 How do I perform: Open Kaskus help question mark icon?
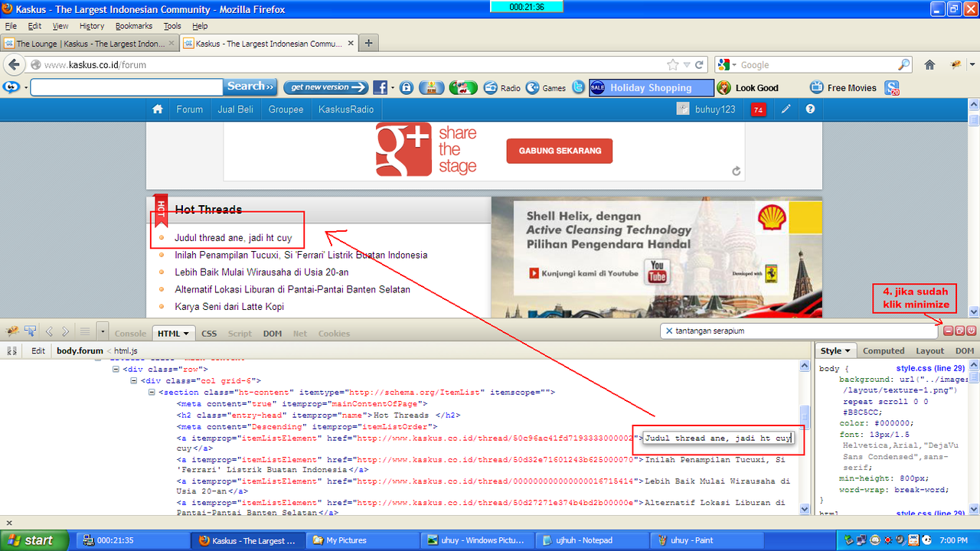pos(810,109)
